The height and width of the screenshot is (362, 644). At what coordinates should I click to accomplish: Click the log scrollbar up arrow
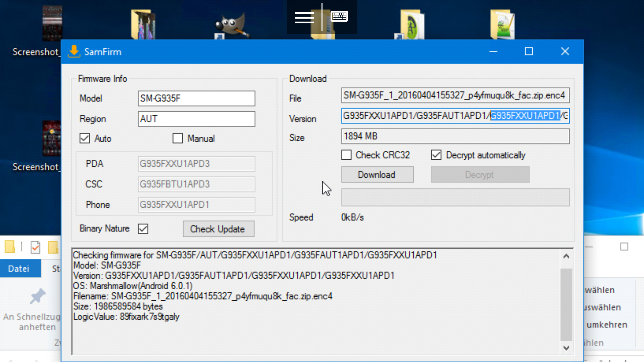tap(566, 256)
